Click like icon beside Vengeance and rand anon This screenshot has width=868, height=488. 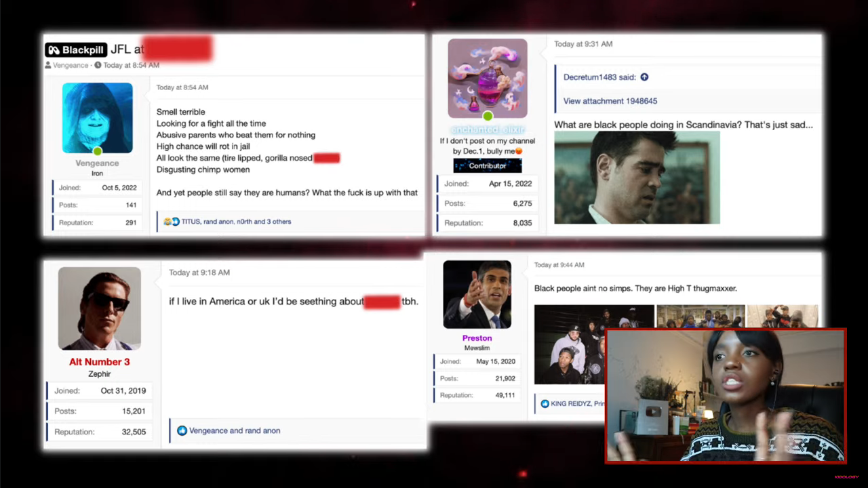(182, 430)
